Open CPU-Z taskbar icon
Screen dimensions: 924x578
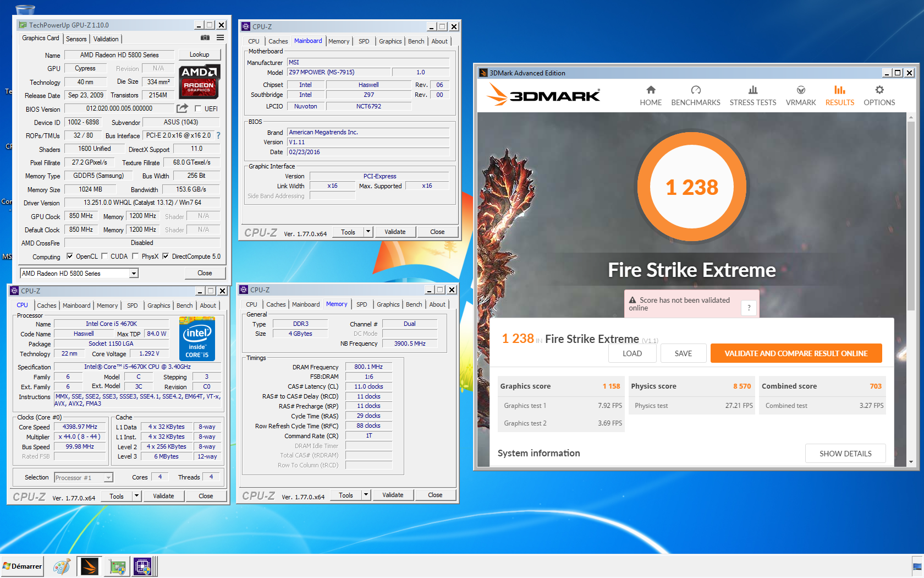[142, 566]
